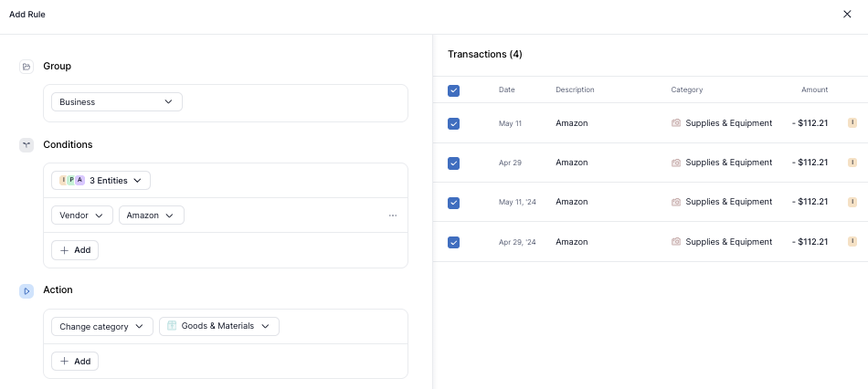Add a new action with Add button

click(75, 362)
